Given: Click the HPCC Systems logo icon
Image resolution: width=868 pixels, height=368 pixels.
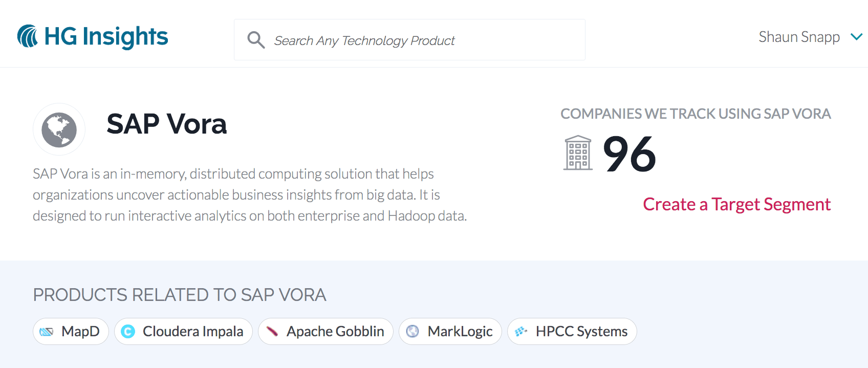Looking at the screenshot, I should point(521,332).
